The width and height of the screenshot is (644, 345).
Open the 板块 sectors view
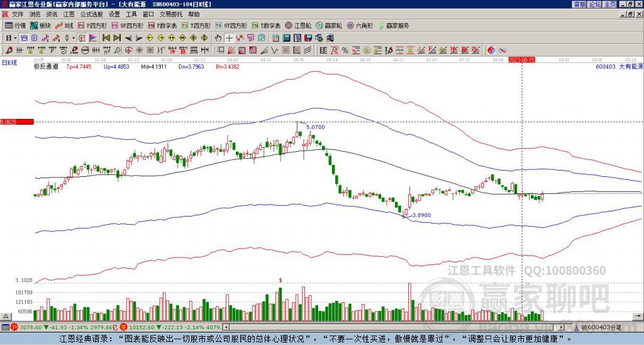point(40,25)
